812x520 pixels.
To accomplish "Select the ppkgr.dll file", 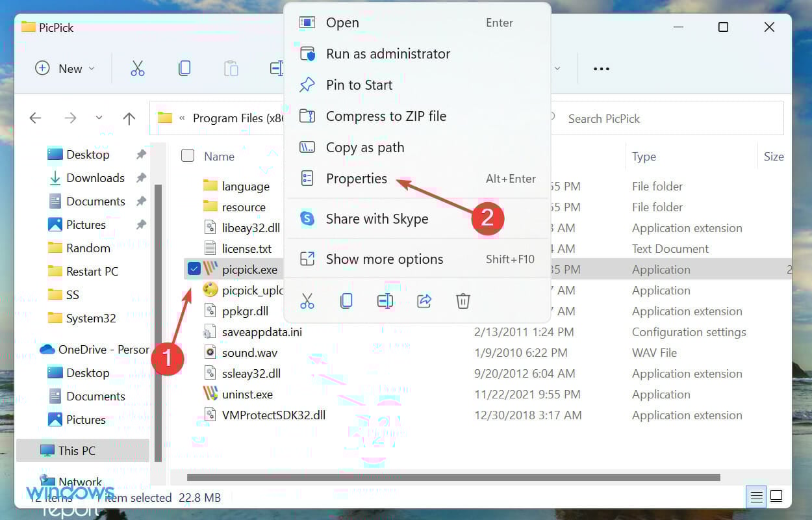I will tap(245, 311).
